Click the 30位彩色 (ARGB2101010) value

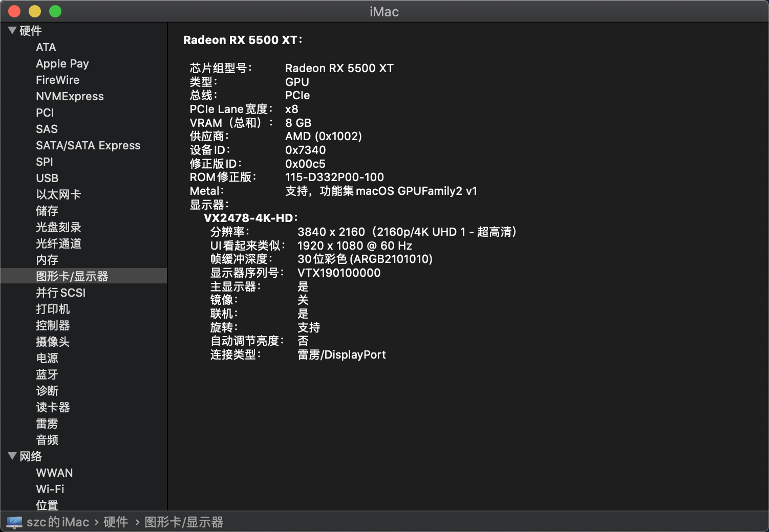[365, 259]
